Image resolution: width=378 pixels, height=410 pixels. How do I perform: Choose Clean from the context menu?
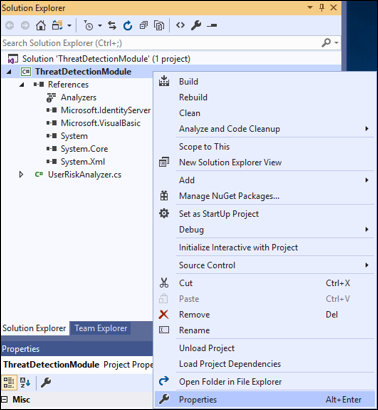265,113
